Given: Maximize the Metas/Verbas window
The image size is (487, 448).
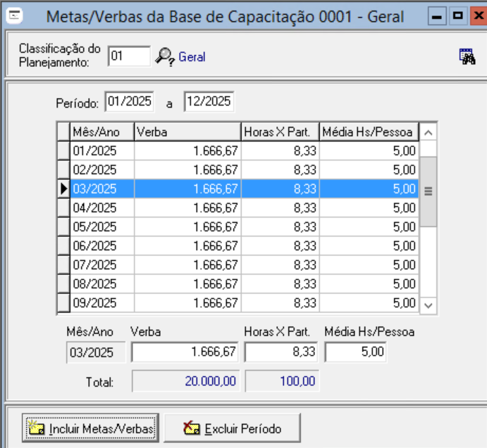Looking at the screenshot, I should [457, 15].
